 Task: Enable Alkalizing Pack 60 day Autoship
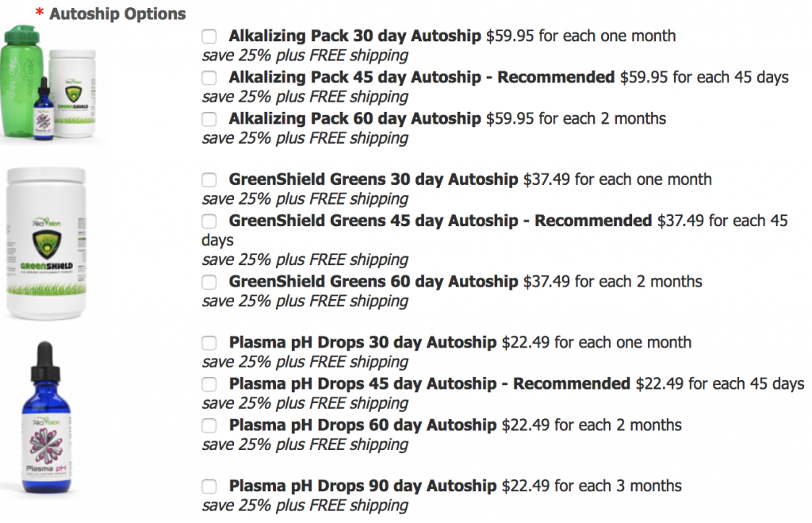[x=209, y=119]
